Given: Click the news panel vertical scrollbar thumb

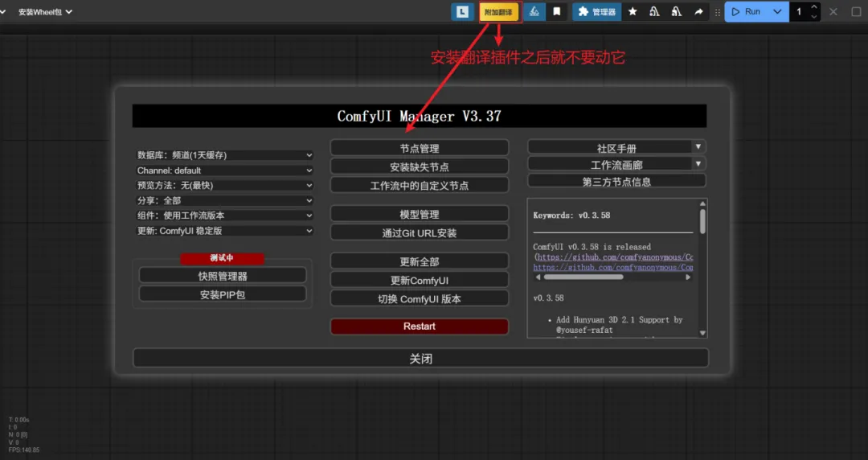Looking at the screenshot, I should (x=702, y=221).
